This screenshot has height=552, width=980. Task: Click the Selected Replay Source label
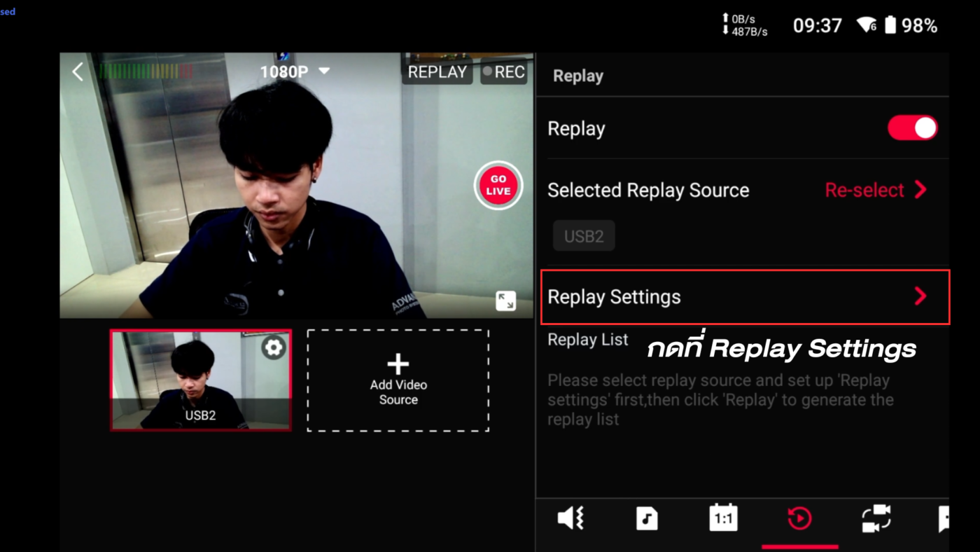click(x=648, y=191)
